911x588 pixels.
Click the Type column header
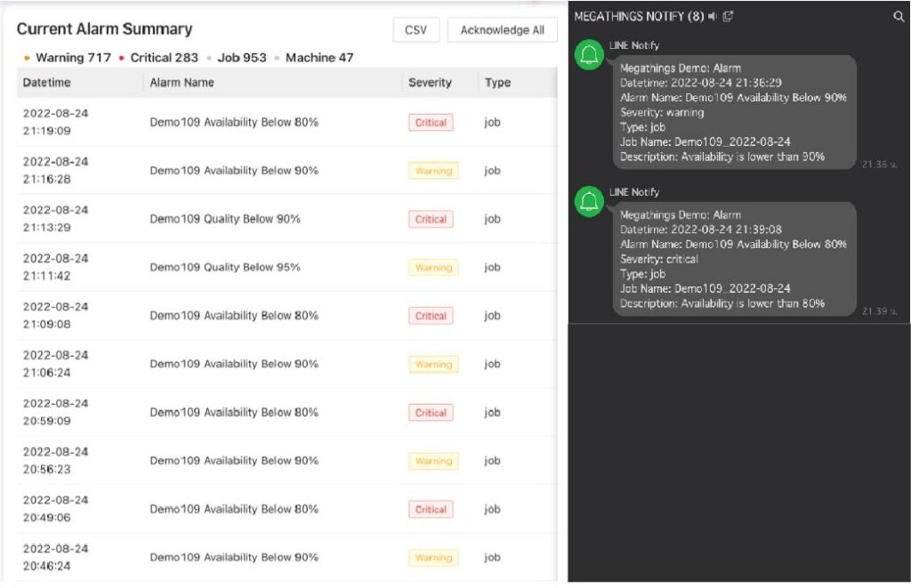point(498,83)
